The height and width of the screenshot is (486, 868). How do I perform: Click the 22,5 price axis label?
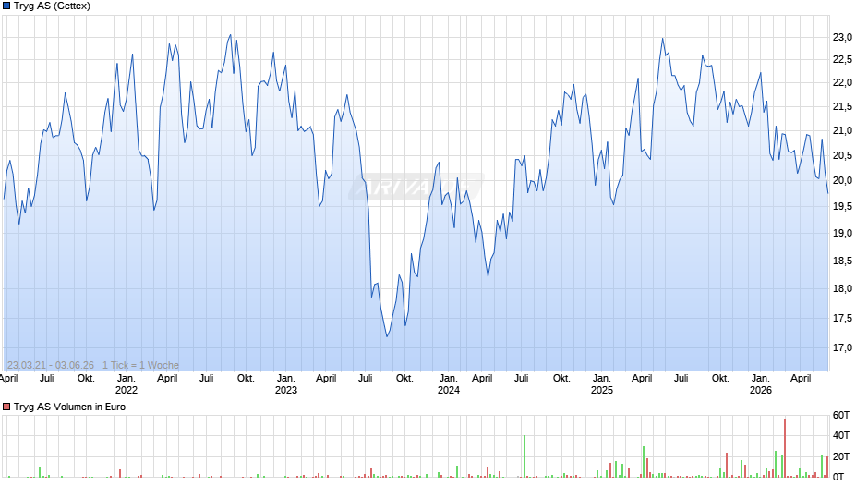pyautogui.click(x=842, y=60)
